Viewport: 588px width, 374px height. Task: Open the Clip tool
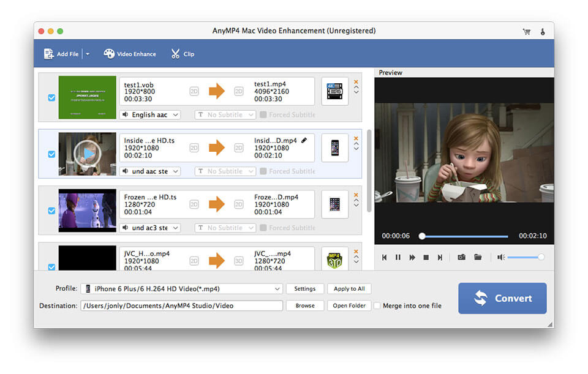tap(181, 54)
